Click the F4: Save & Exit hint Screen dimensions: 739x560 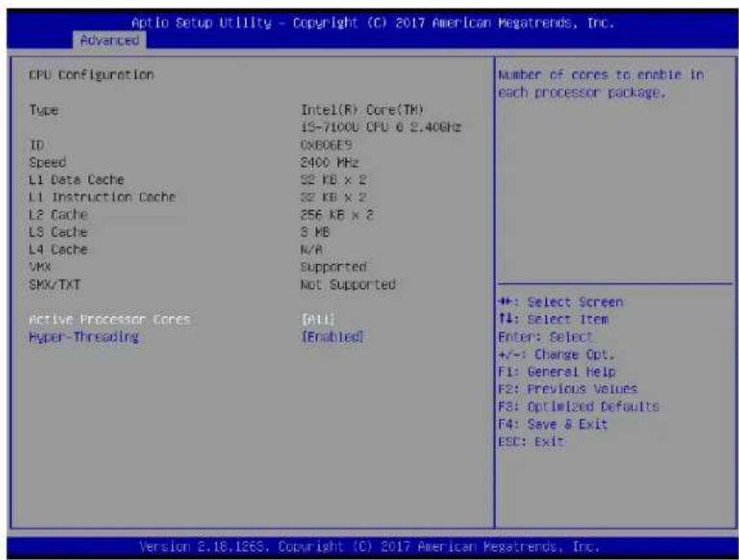point(553,424)
